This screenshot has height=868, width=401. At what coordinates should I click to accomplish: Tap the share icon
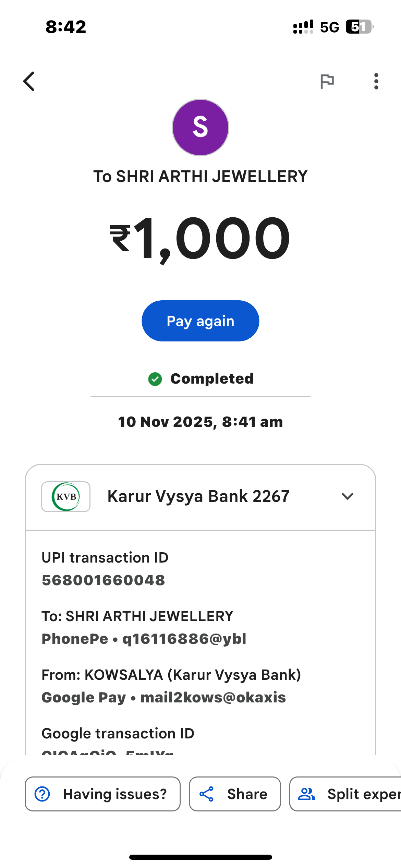[207, 794]
